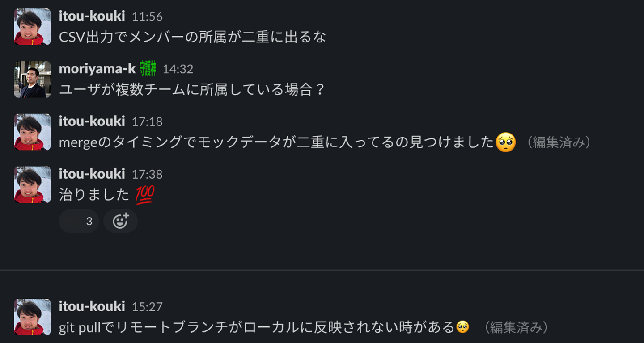Viewport: 644px width, 343px height.
Task: Open itou-kouki's avatar on the 15:27 message
Action: click(x=32, y=317)
